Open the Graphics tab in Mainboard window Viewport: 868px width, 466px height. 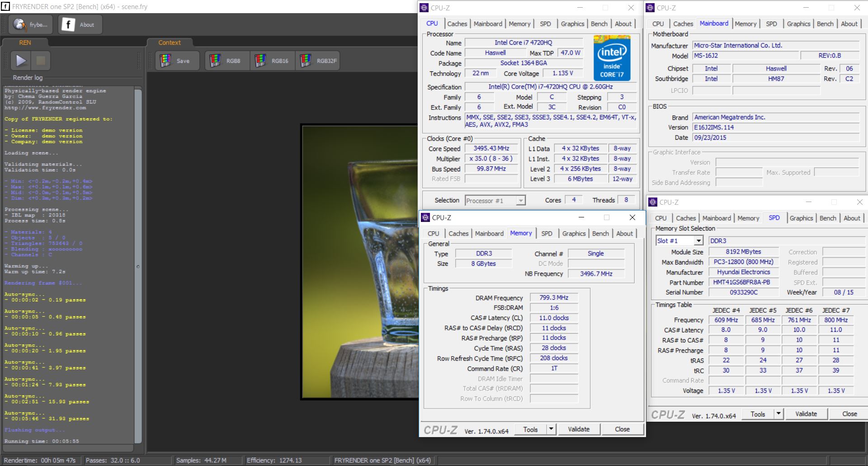pyautogui.click(x=798, y=24)
